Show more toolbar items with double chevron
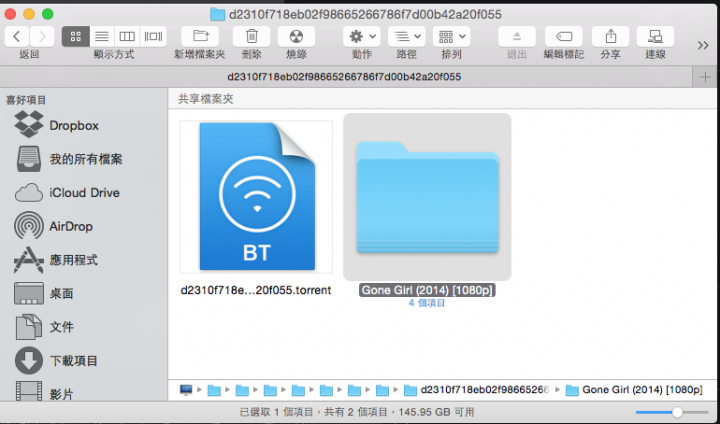This screenshot has width=720, height=424. coord(703,45)
